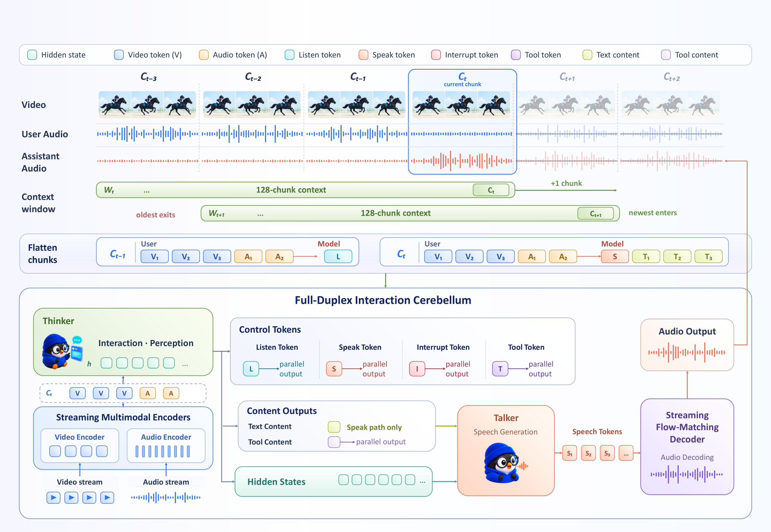Click the video frames under chunk Cₜ₋₃
The width and height of the screenshot is (771, 532).
click(x=147, y=104)
